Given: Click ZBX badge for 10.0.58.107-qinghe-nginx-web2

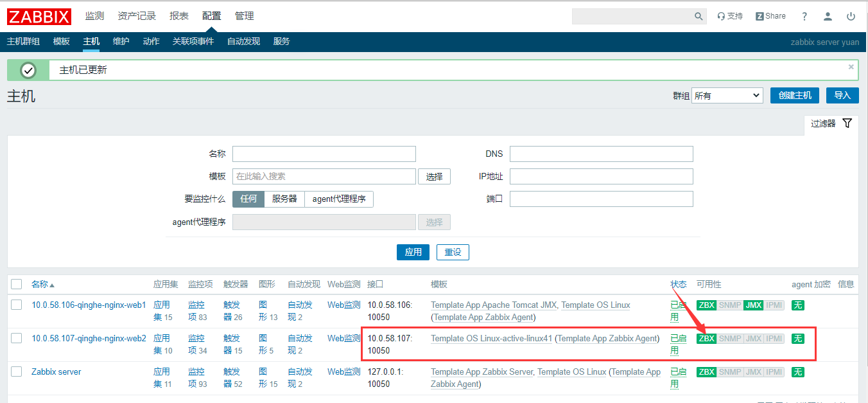Looking at the screenshot, I should pos(707,339).
